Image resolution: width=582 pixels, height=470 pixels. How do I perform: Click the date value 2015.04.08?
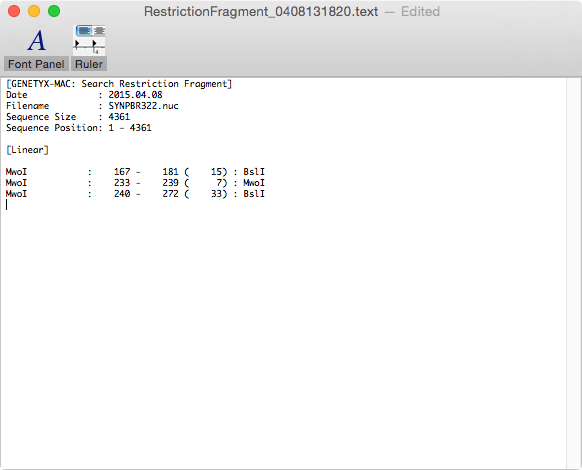click(x=135, y=95)
